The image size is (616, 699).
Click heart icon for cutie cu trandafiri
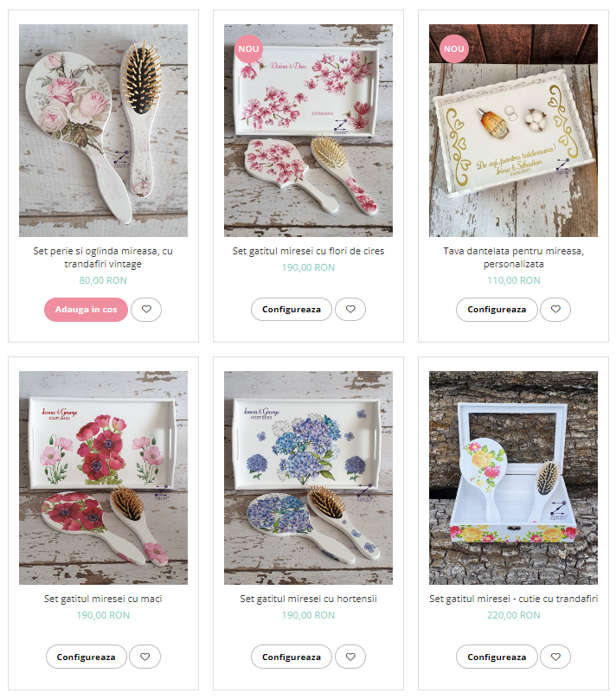[x=555, y=657]
